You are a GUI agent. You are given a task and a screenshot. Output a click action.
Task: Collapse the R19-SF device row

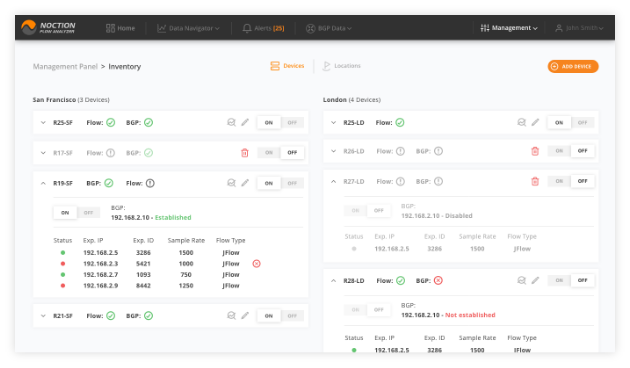(43, 183)
